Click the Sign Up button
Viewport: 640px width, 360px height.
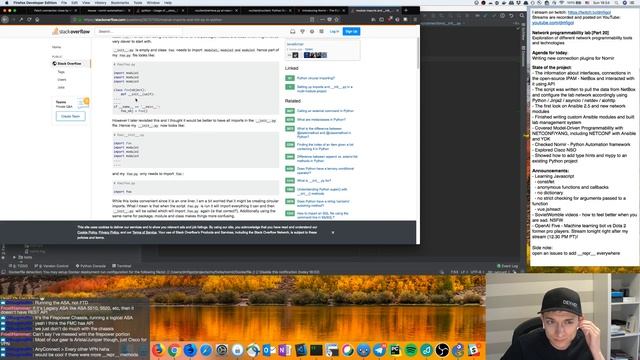click(351, 31)
